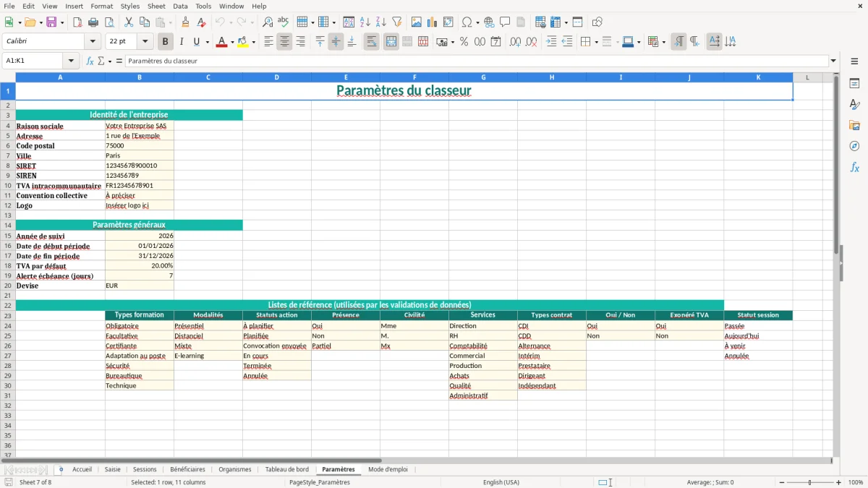
Task: Insert a comment
Action: pos(505,22)
